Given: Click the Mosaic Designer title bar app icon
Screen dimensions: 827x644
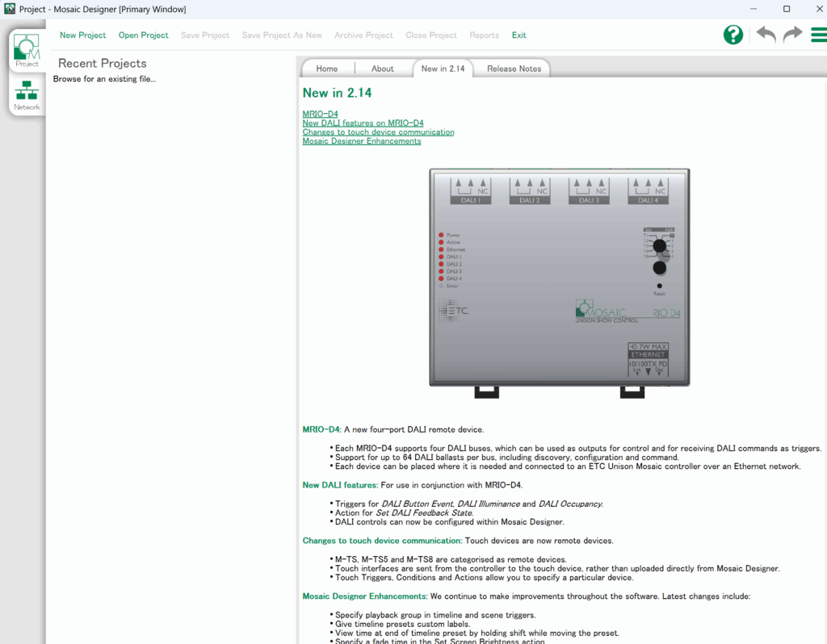Looking at the screenshot, I should coord(10,9).
